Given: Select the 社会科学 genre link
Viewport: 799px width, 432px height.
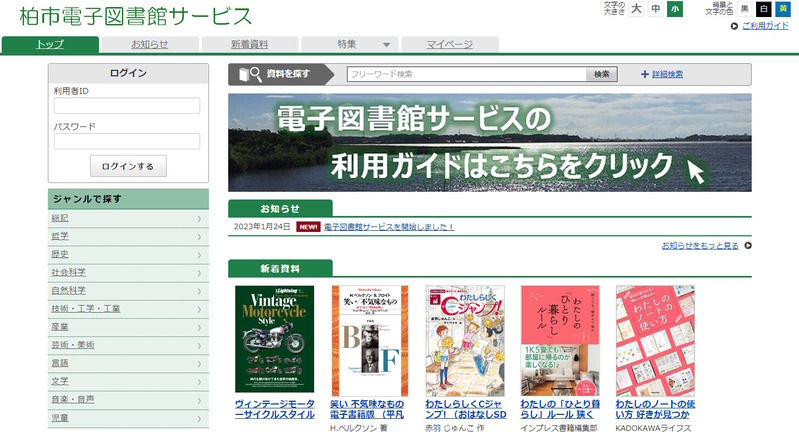Looking at the screenshot, I should click(x=68, y=273).
